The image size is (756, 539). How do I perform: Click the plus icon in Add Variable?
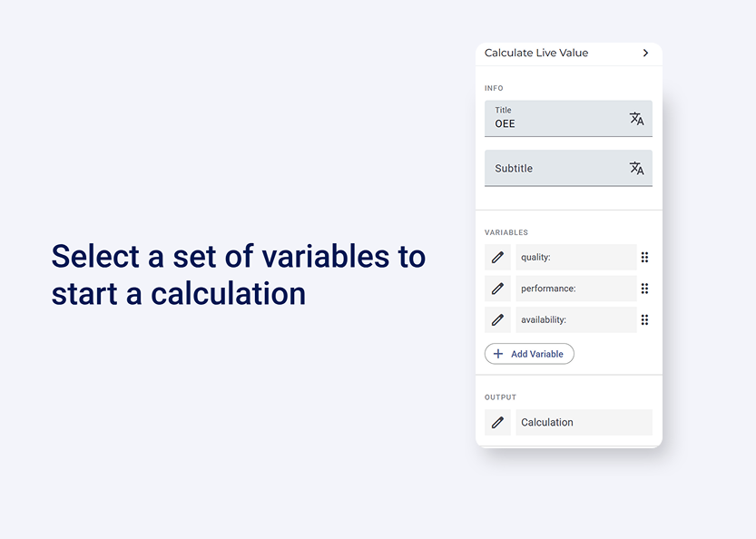498,354
